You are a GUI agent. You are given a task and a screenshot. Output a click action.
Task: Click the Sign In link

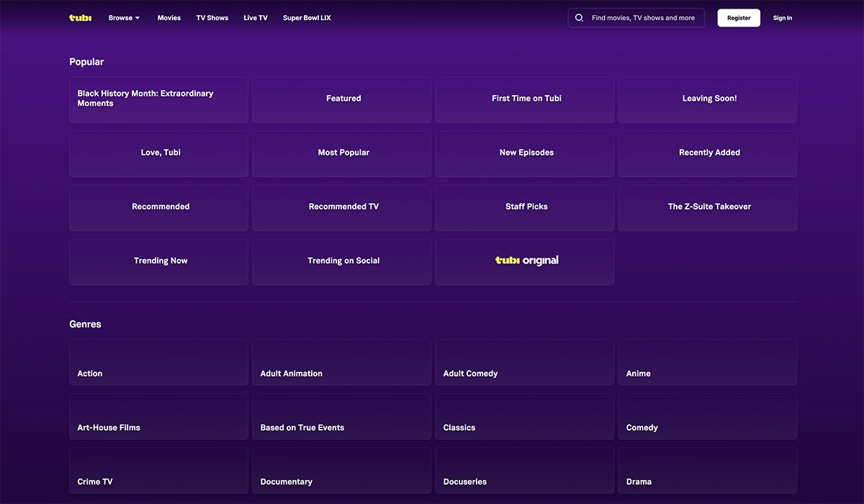[783, 18]
